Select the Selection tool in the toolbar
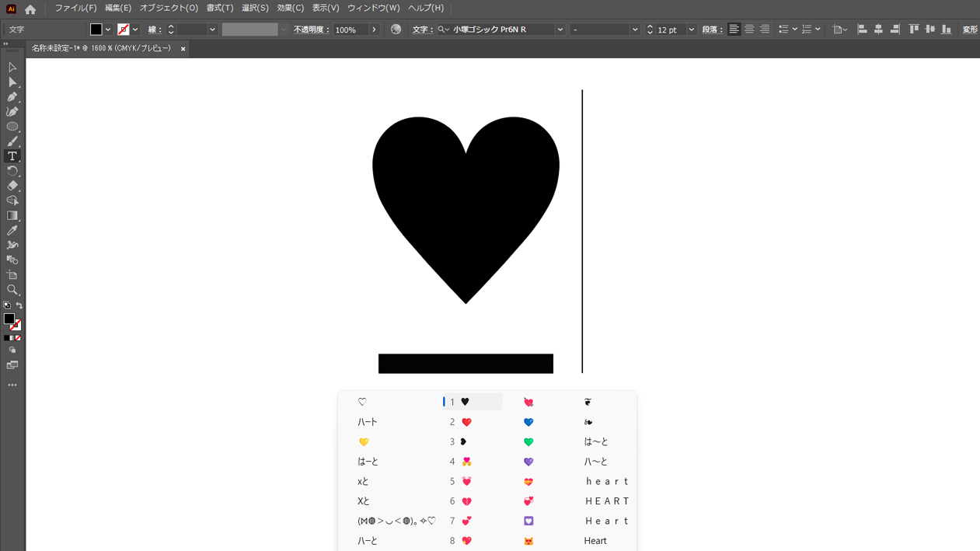Screen dimensions: 980x551 pos(12,68)
